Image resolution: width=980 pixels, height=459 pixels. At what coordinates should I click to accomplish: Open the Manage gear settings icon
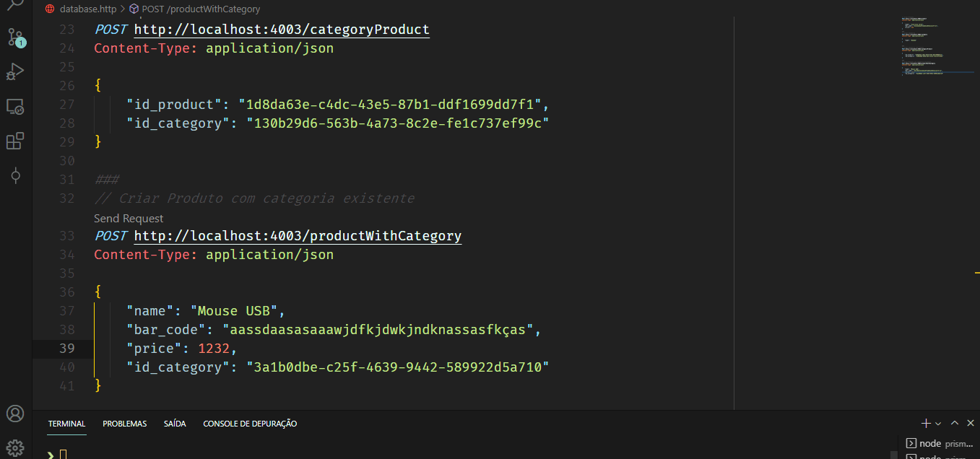point(15,447)
